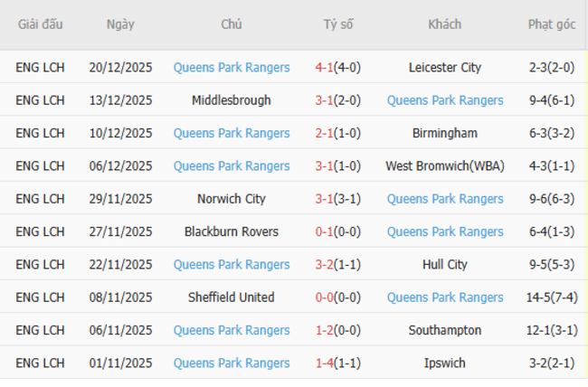Click Queens Park Rangers in the 20/12/2025 row
588x387 pixels.
pyautogui.click(x=231, y=67)
